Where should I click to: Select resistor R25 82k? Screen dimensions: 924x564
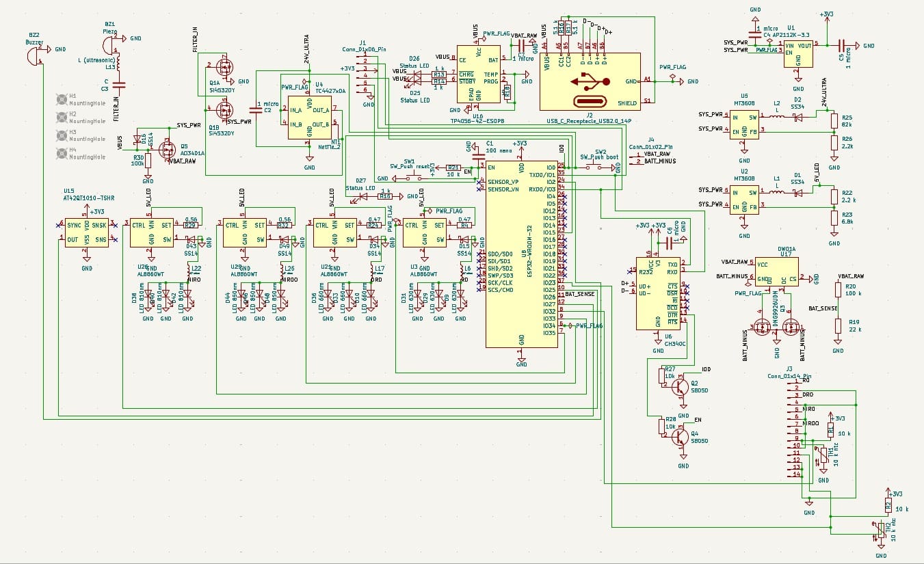(834, 120)
